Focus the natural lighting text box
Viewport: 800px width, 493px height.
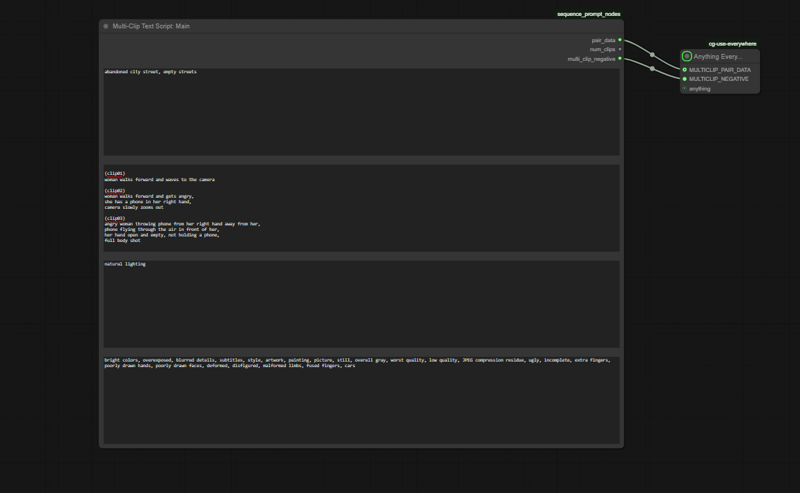tap(362, 304)
